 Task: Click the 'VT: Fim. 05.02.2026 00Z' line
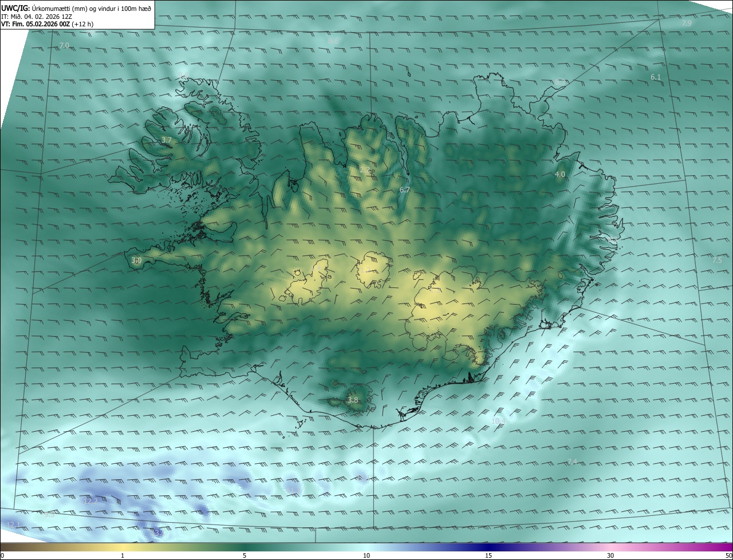point(48,24)
